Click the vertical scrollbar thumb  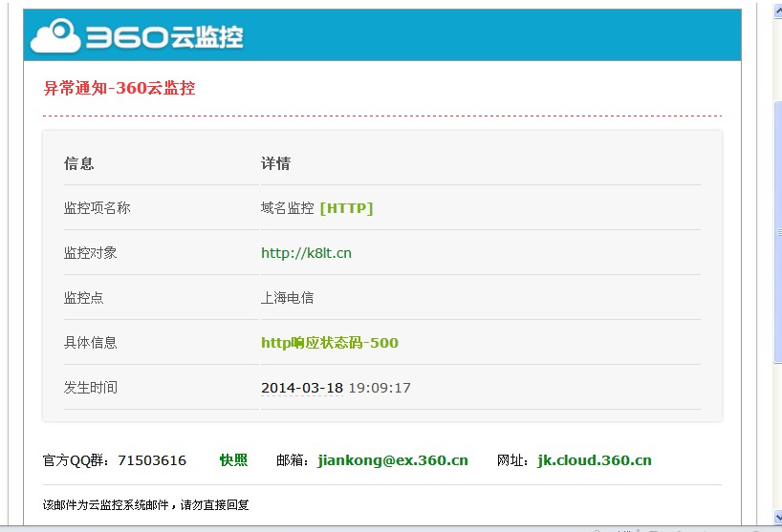[777, 232]
